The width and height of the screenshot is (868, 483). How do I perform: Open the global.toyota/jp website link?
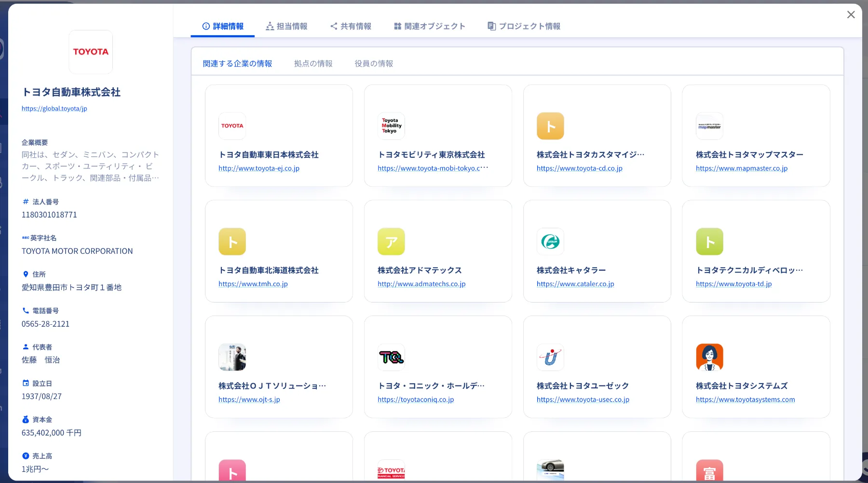click(54, 109)
